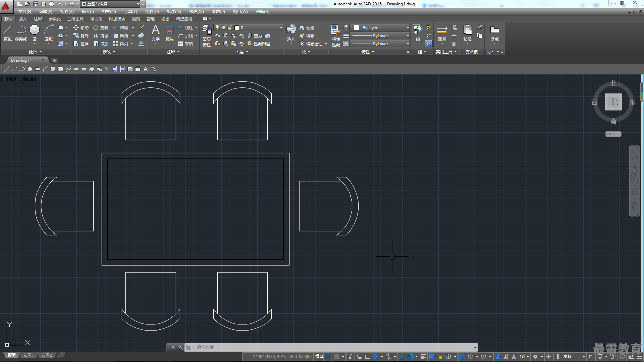Click the 上 face of the ViewCube
This screenshot has height=362, width=644.
(x=613, y=102)
